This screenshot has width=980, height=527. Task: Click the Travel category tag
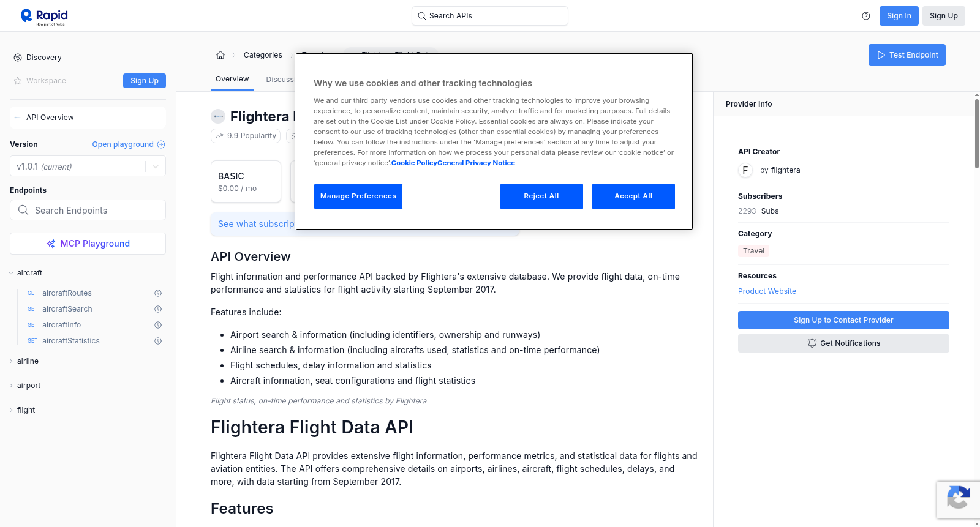coord(754,251)
